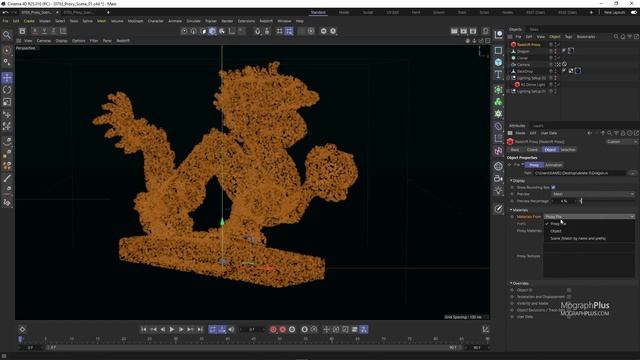Expand the Lighting Setup 01 group
The image size is (640, 360).
pyautogui.click(x=509, y=91)
